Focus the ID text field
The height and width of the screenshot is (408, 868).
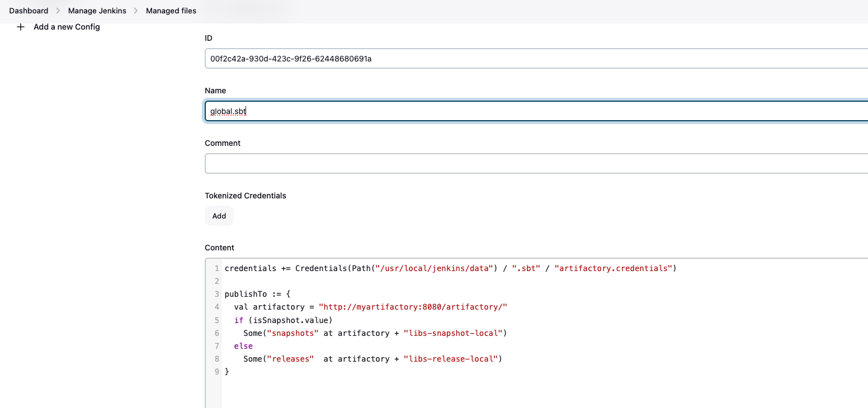point(536,59)
